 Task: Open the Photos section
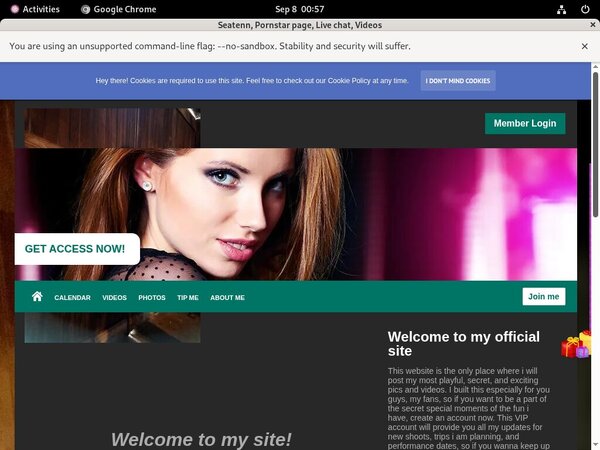[152, 298]
